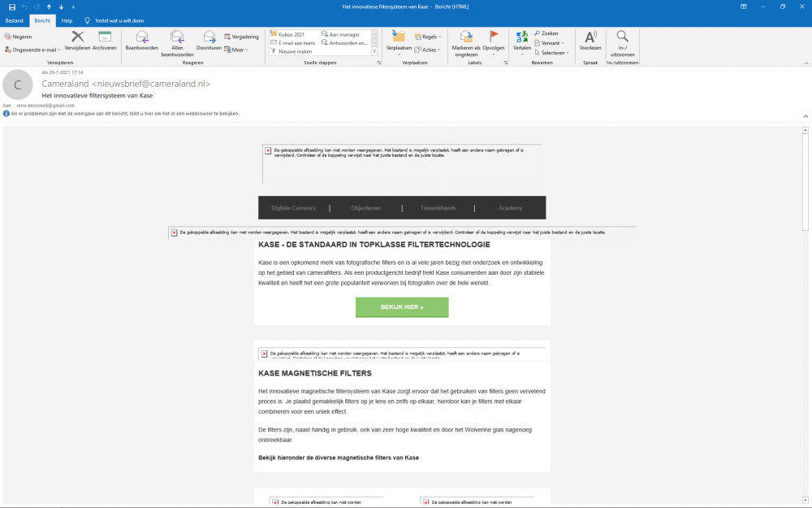Reply with a meeting via Vergadering
This screenshot has width=812, height=508.
pyautogui.click(x=241, y=37)
